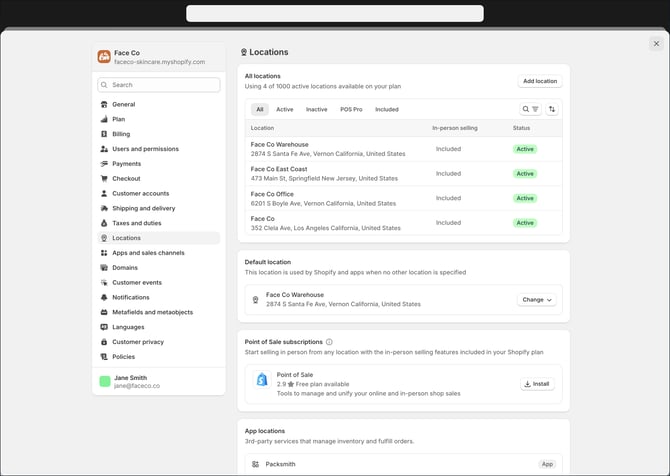
Task: Install the Point of Sale app
Action: (x=537, y=383)
